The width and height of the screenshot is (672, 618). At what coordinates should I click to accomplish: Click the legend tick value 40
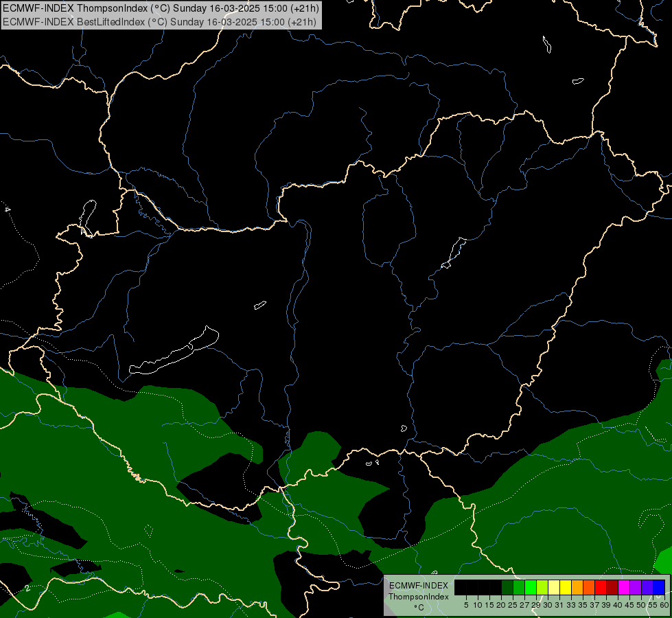coord(618,605)
